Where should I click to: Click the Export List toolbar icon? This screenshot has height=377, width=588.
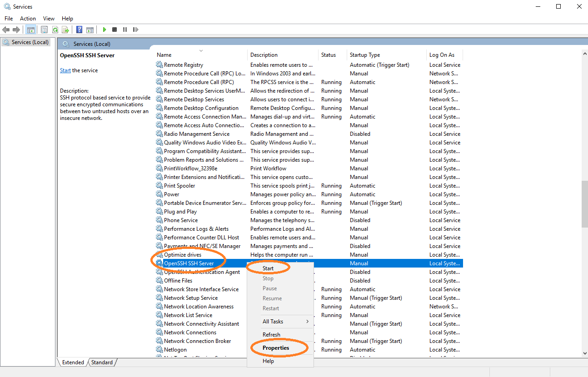pos(65,30)
